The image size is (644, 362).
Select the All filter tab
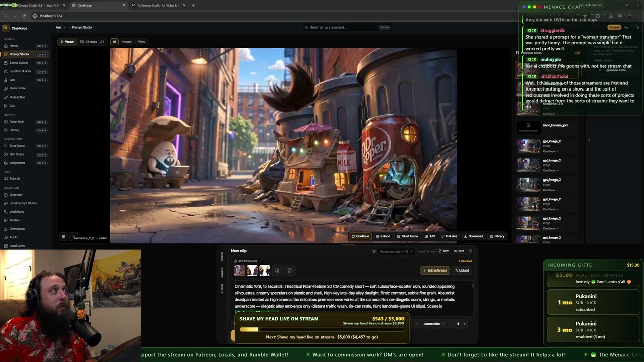point(114,42)
